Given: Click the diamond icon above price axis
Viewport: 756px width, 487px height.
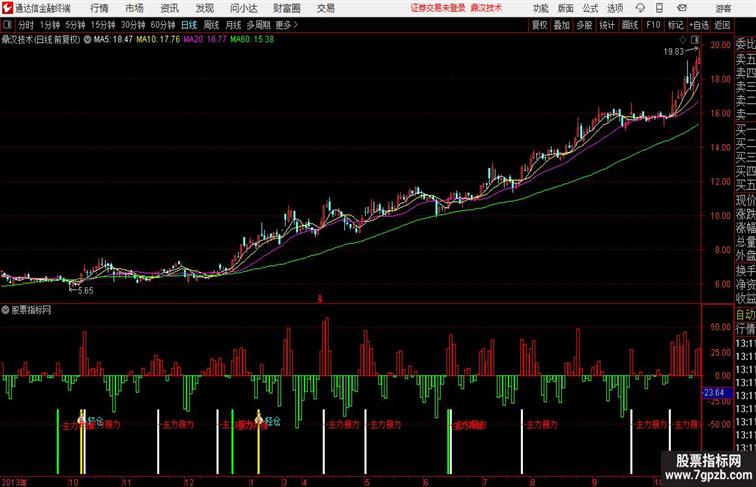Looking at the screenshot, I should point(683,40).
